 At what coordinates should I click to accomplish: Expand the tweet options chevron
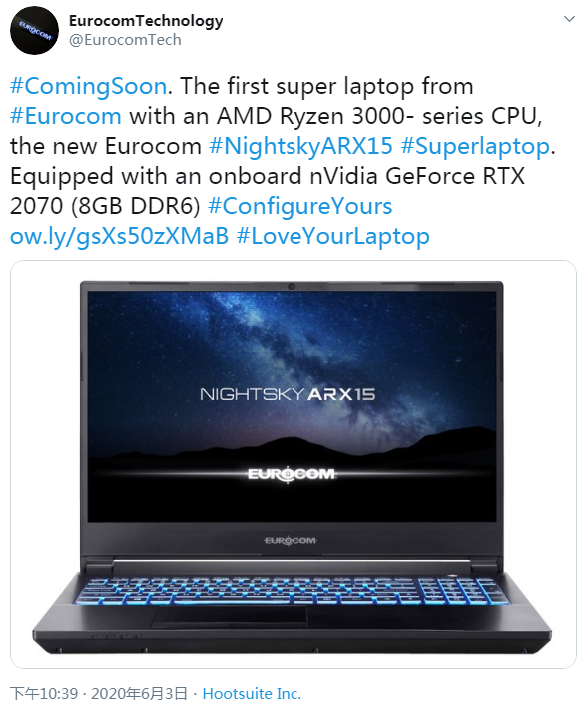569,19
